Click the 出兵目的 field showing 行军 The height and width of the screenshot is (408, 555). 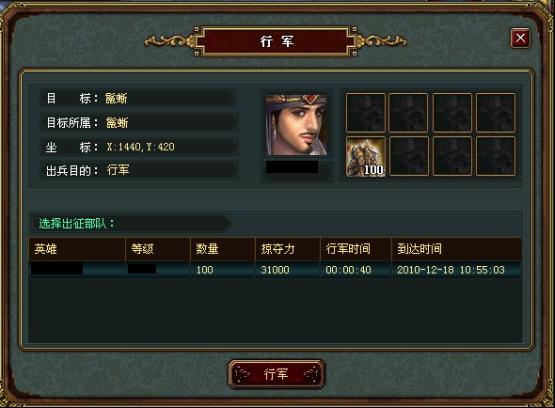(139, 171)
